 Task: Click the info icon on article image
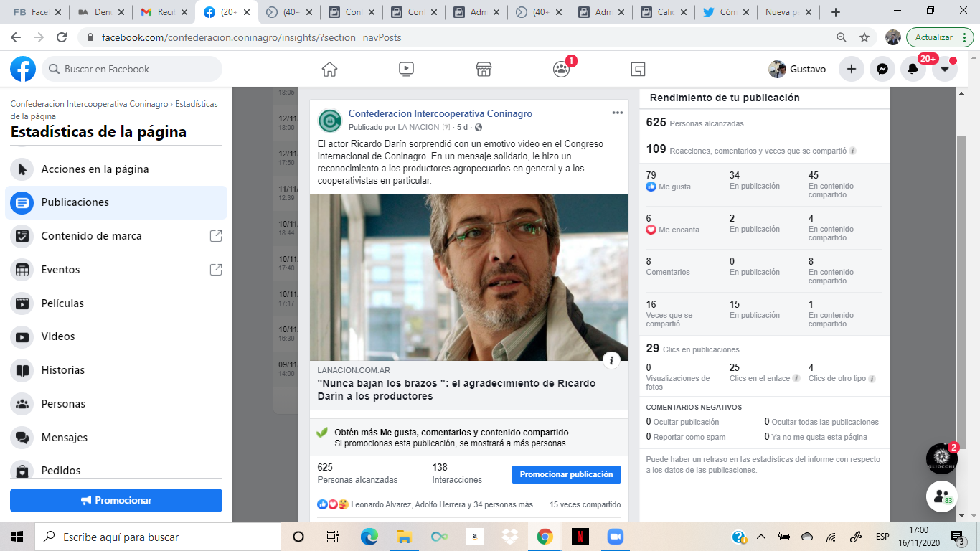[x=611, y=360]
